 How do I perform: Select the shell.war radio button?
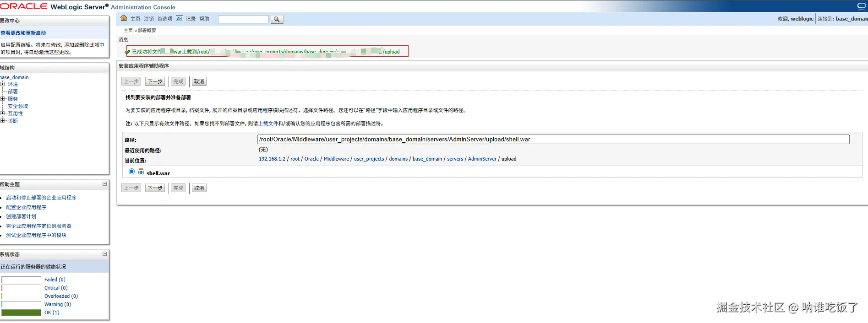pyautogui.click(x=131, y=172)
